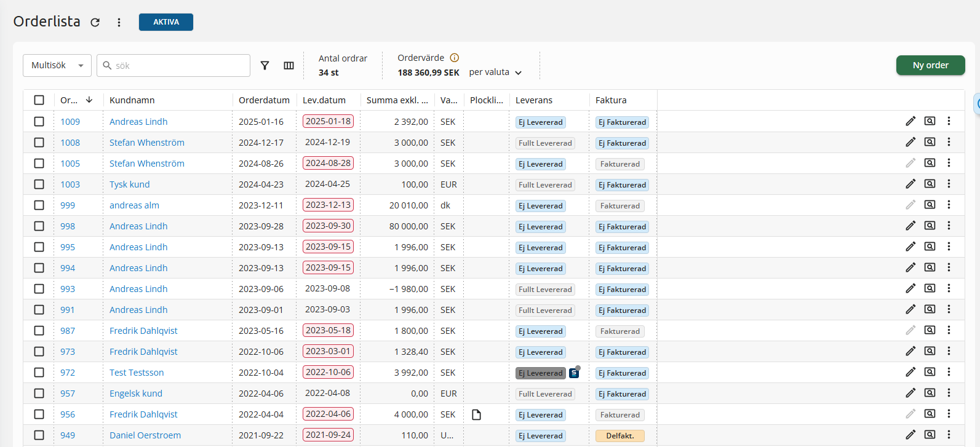Image resolution: width=980 pixels, height=447 pixels.
Task: Sort by the order number column header
Action: coord(69,100)
